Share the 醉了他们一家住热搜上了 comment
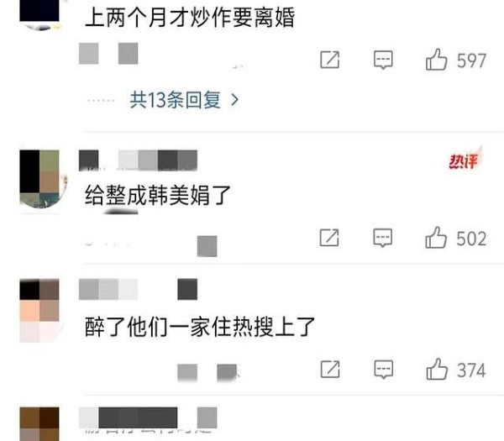The height and width of the screenshot is (441, 504). pyautogui.click(x=330, y=369)
